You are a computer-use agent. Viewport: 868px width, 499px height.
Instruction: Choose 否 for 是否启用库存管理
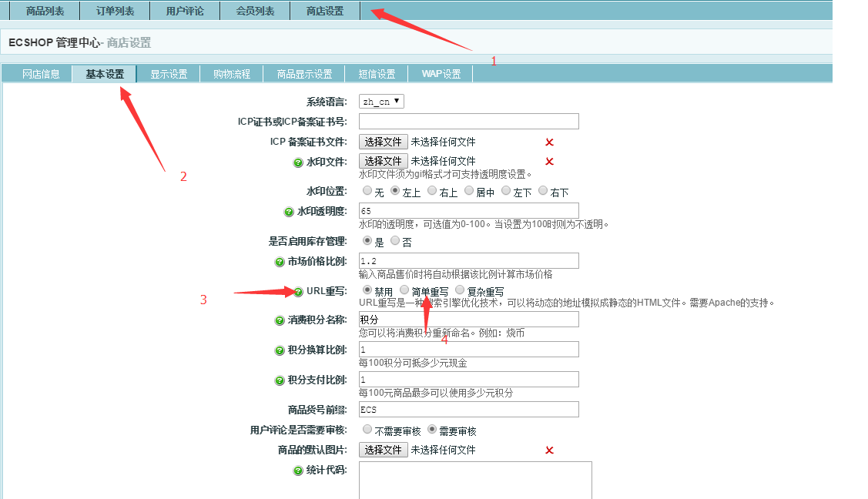coord(395,241)
